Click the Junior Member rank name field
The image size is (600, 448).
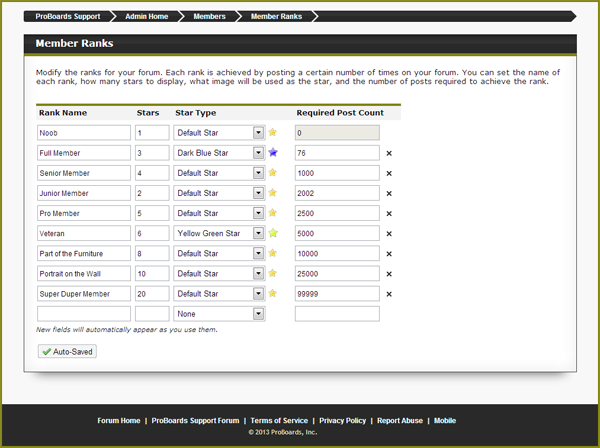pyautogui.click(x=84, y=193)
